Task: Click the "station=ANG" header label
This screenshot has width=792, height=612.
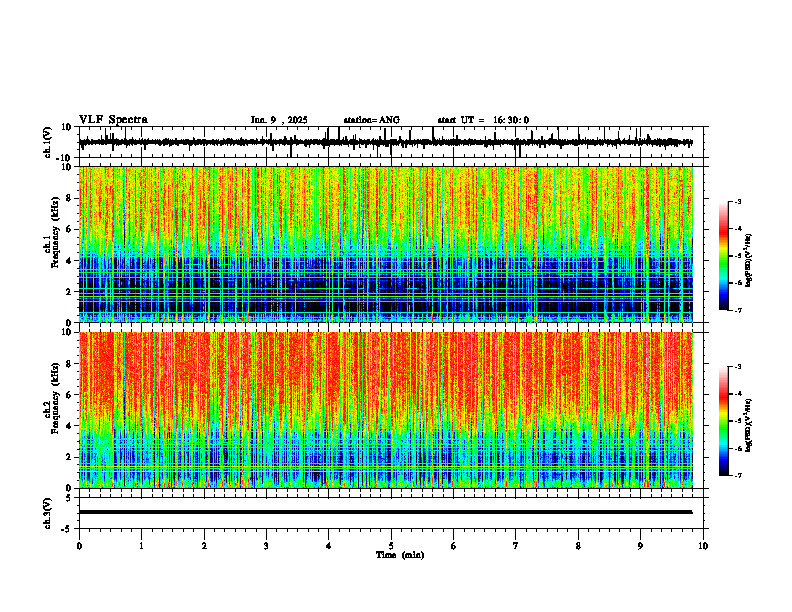Action: [x=372, y=120]
